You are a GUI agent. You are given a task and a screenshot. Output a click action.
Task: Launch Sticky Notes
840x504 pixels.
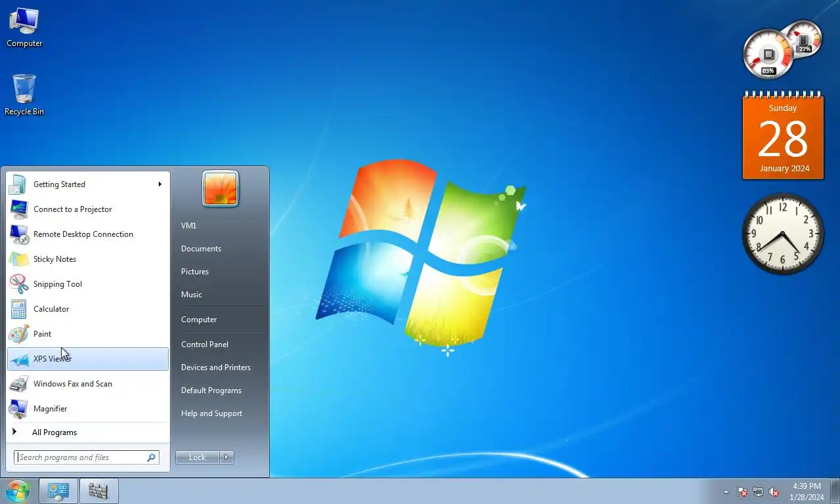click(x=87, y=259)
